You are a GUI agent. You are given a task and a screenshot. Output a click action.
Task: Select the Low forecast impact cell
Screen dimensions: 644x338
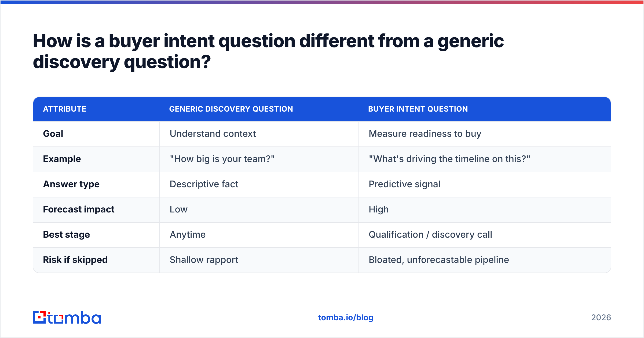pos(259,210)
